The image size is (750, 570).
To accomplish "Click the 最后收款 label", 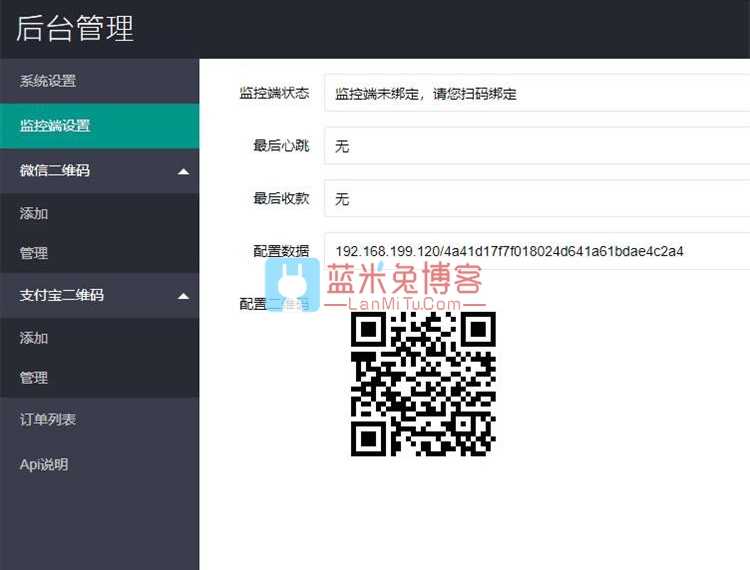I will (x=281, y=198).
